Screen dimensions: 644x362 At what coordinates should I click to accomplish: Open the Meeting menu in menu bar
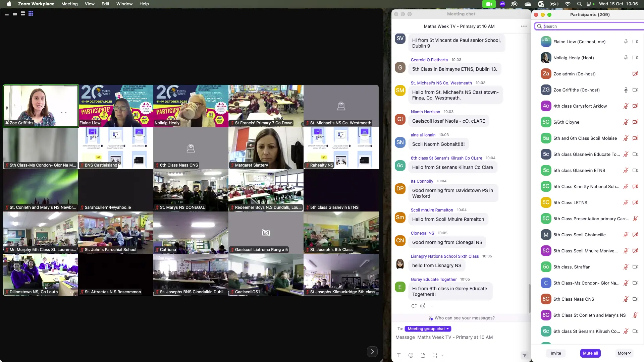click(69, 4)
